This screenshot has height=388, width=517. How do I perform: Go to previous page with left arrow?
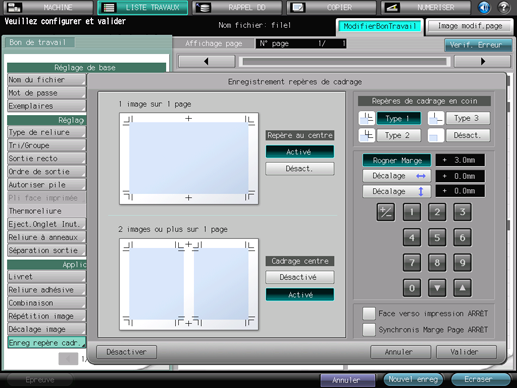click(x=207, y=61)
